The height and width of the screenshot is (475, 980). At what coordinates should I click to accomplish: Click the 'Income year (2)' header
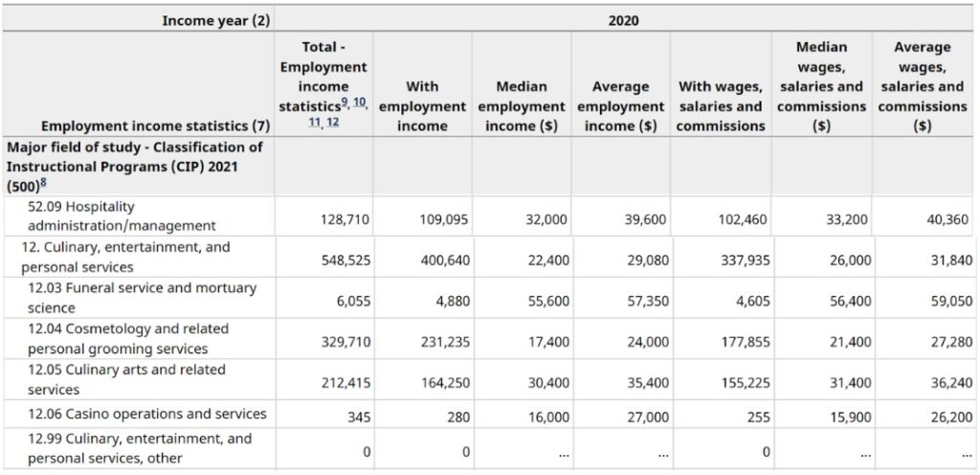[215, 19]
